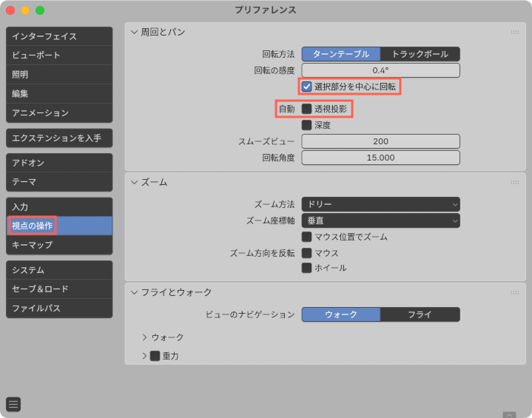
Task: Enable ホイール zoom direction invert checkbox
Action: click(x=307, y=268)
